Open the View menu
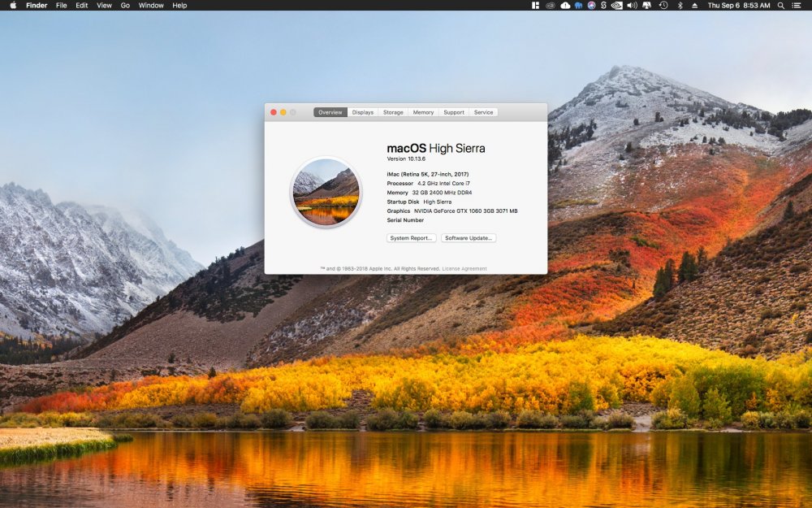This screenshot has height=508, width=812. coord(104,5)
